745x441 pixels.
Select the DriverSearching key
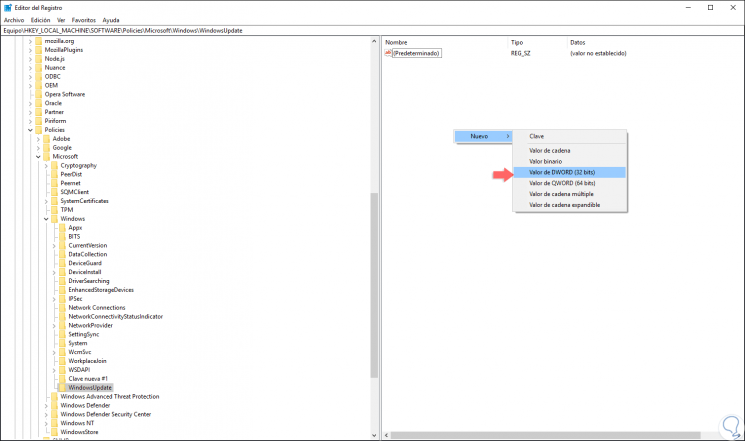[88, 281]
